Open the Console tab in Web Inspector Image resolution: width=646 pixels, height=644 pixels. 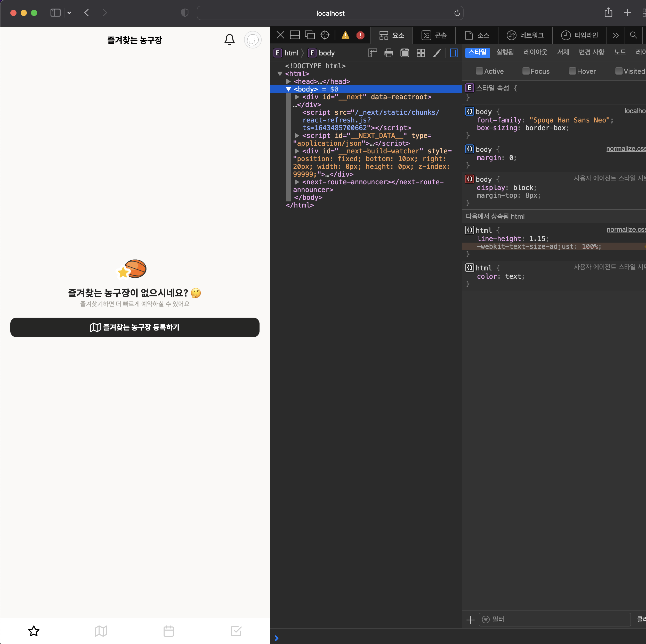(x=434, y=35)
